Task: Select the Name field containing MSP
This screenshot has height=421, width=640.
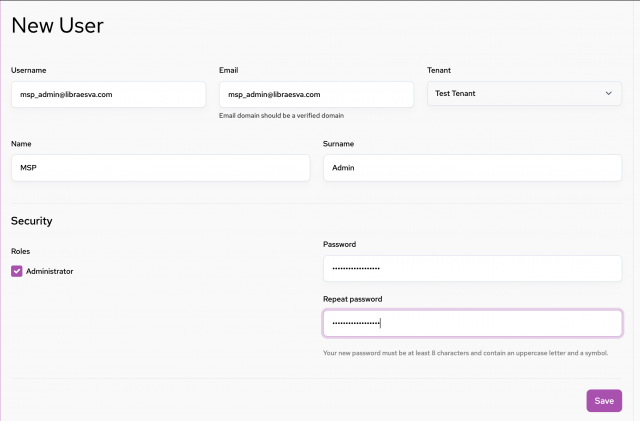Action: click(x=160, y=168)
